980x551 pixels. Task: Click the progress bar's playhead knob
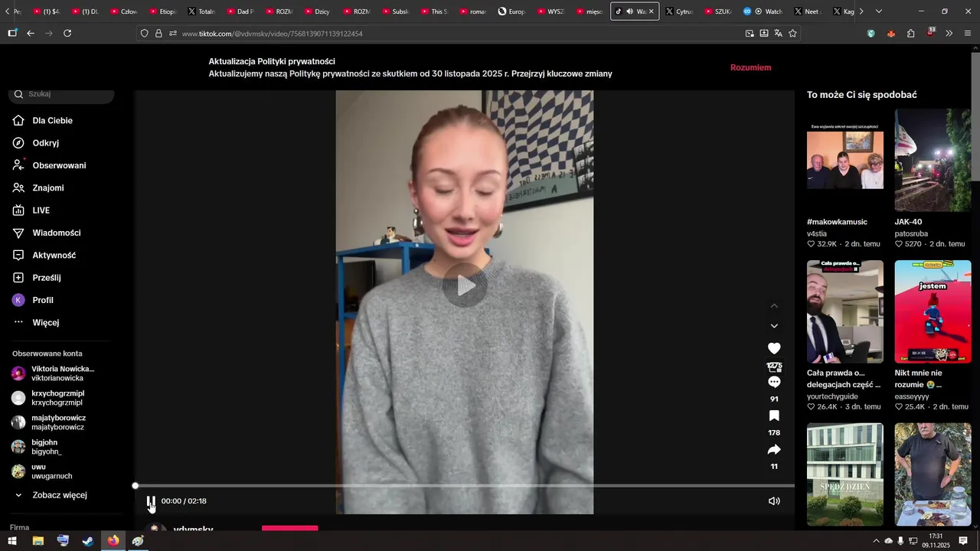(x=136, y=486)
